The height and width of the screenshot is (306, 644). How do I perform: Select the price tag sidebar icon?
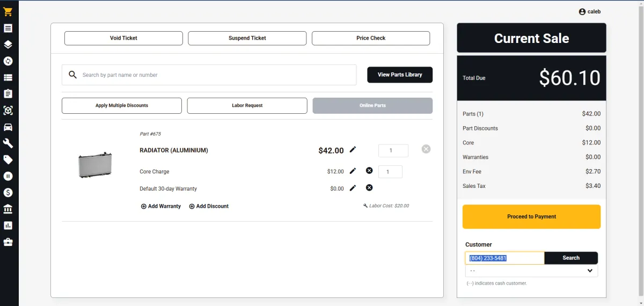8,159
